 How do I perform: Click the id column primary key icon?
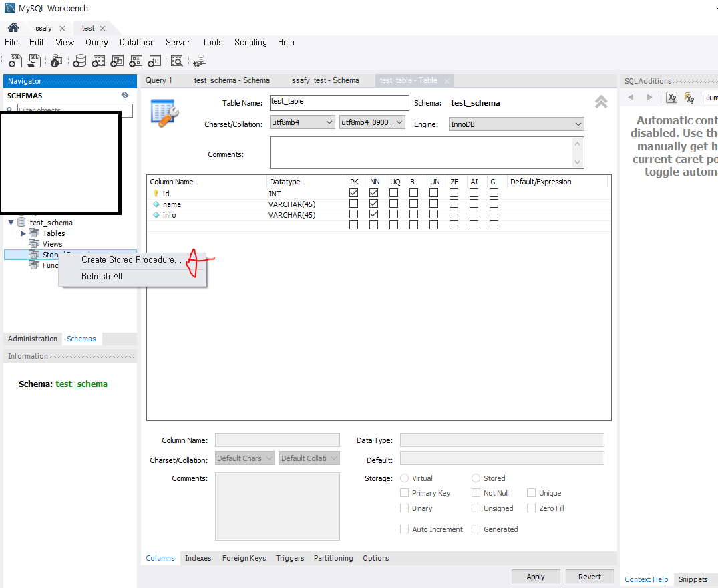point(156,194)
